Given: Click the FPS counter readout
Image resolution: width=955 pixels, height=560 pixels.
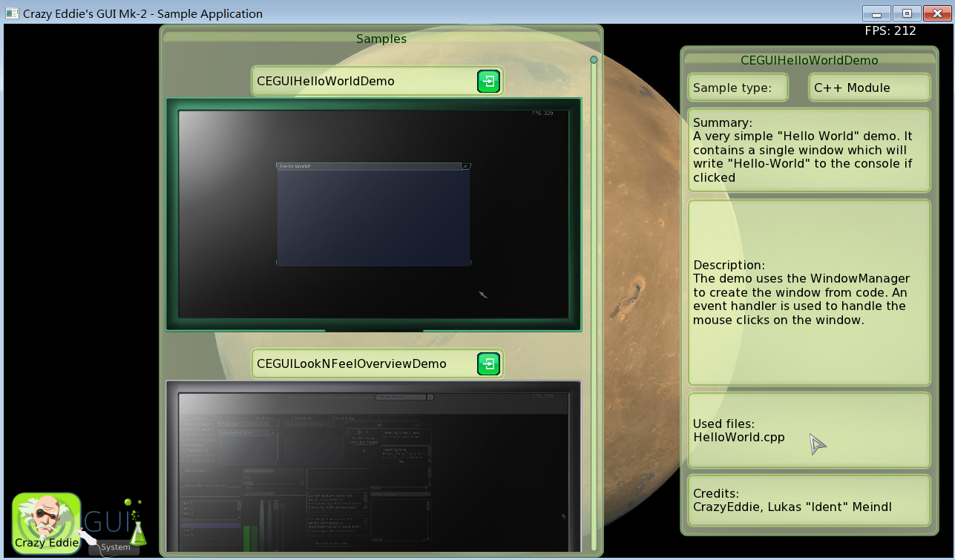Looking at the screenshot, I should tap(890, 31).
